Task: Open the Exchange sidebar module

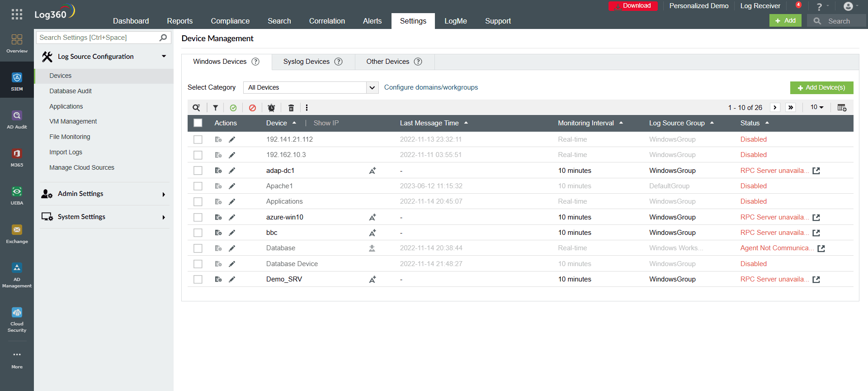Action: point(17,234)
